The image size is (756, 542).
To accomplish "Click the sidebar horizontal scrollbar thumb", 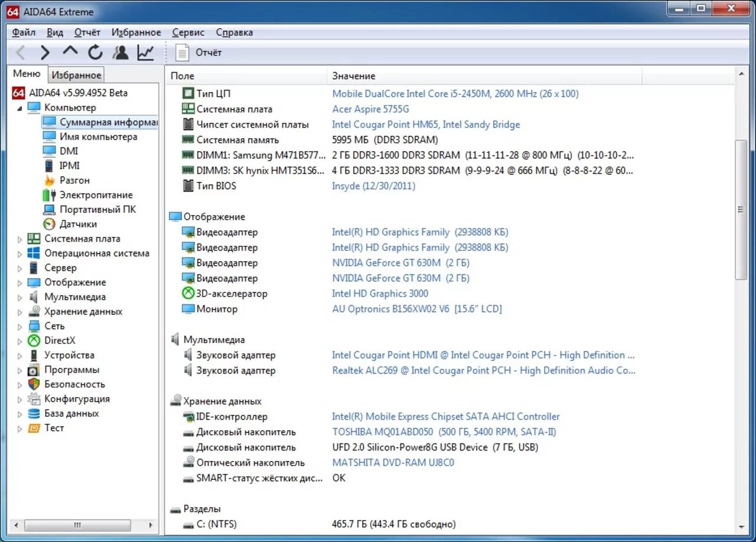I will tap(77, 525).
